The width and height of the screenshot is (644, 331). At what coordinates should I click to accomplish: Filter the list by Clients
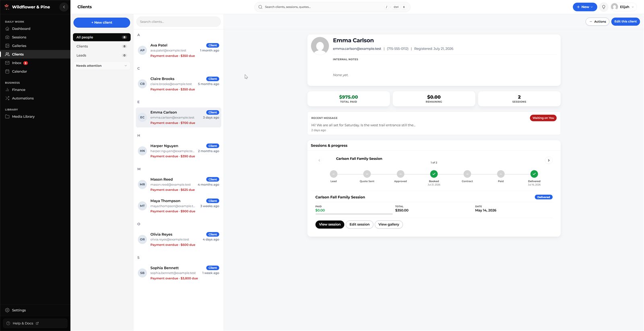click(102, 46)
